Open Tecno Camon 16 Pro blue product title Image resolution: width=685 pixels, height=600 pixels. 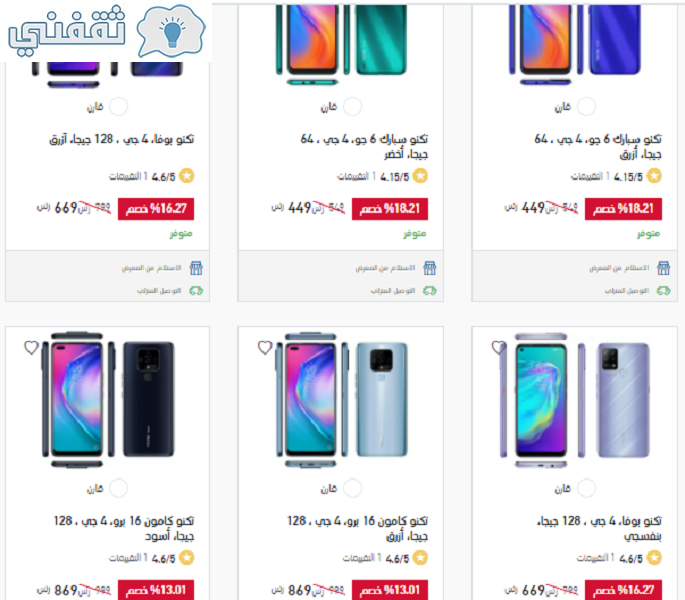[357, 528]
